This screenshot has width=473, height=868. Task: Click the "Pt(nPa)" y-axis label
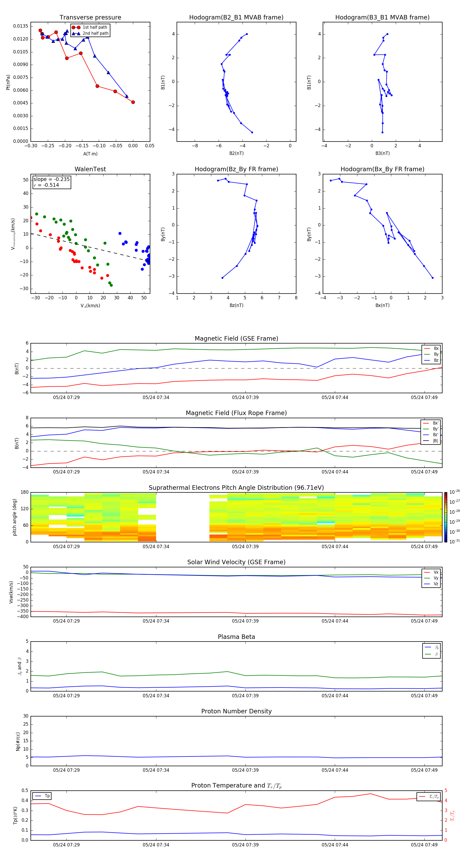click(8, 82)
